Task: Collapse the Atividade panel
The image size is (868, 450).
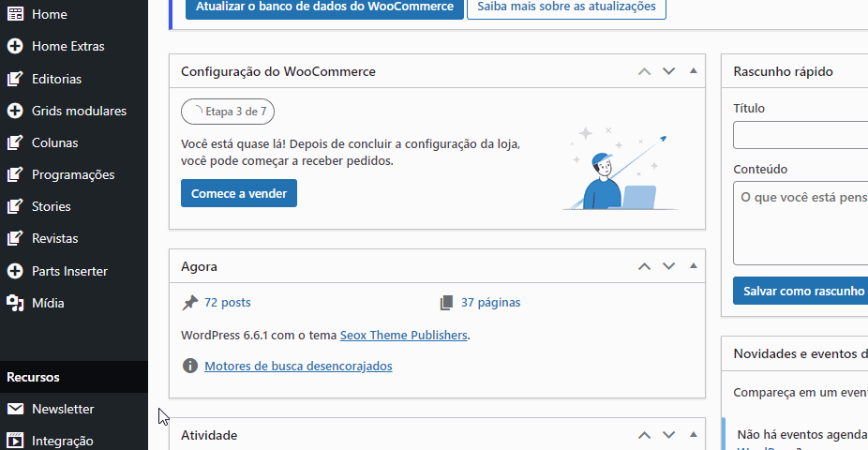Action: [x=693, y=434]
